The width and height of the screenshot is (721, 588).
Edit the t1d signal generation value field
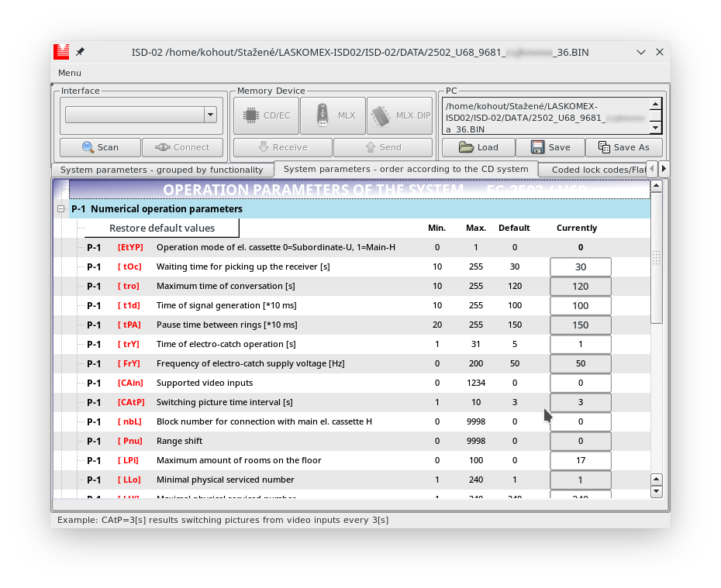(581, 305)
